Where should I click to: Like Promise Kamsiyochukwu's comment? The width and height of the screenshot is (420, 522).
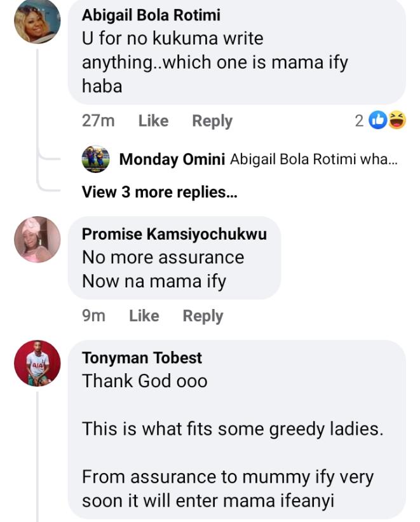(x=144, y=316)
